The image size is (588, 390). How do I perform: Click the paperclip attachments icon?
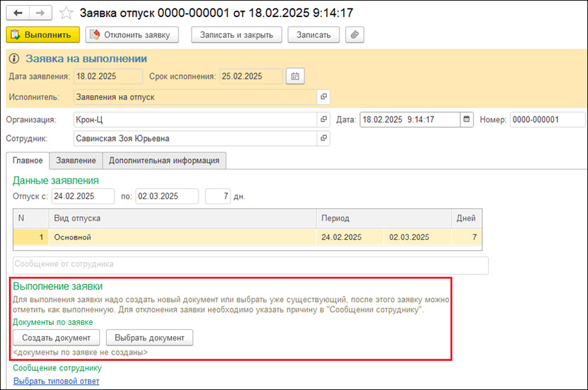[x=355, y=35]
